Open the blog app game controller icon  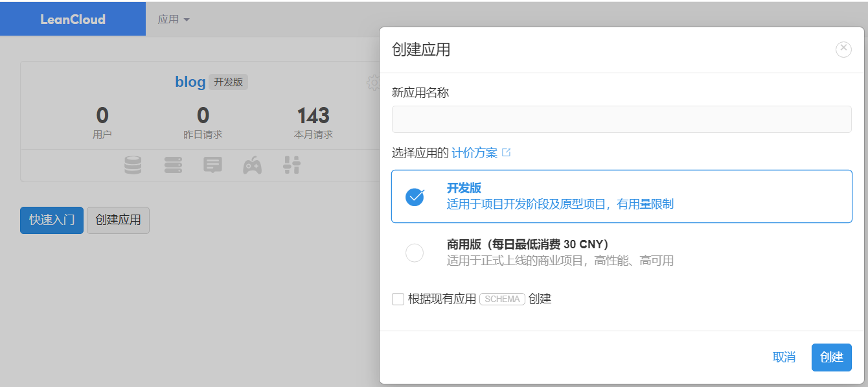(253, 165)
